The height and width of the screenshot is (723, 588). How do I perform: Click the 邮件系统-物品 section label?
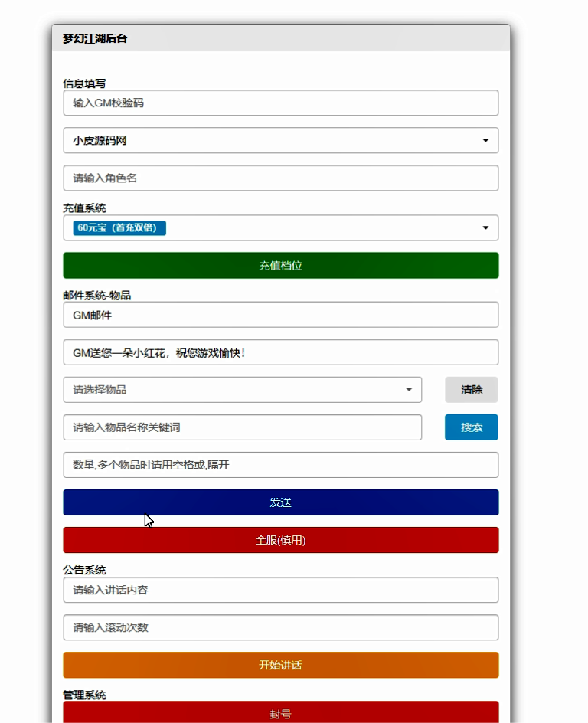[96, 295]
